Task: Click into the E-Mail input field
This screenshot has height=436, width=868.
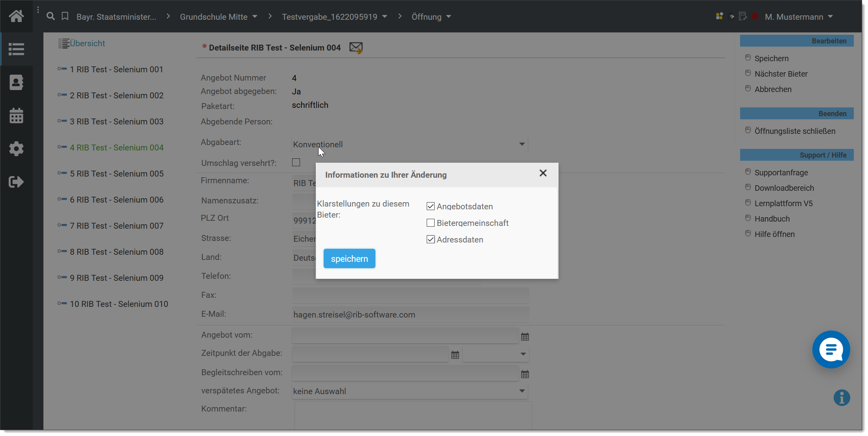Action: pos(411,314)
